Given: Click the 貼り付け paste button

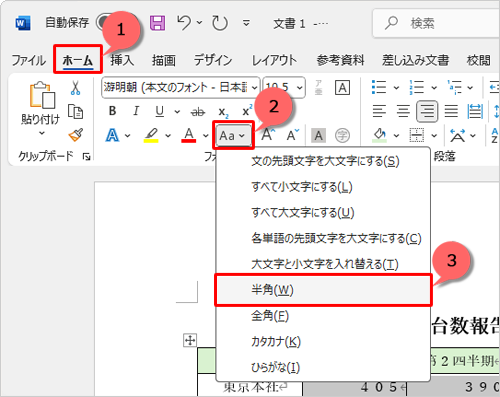Looking at the screenshot, I should (x=42, y=102).
